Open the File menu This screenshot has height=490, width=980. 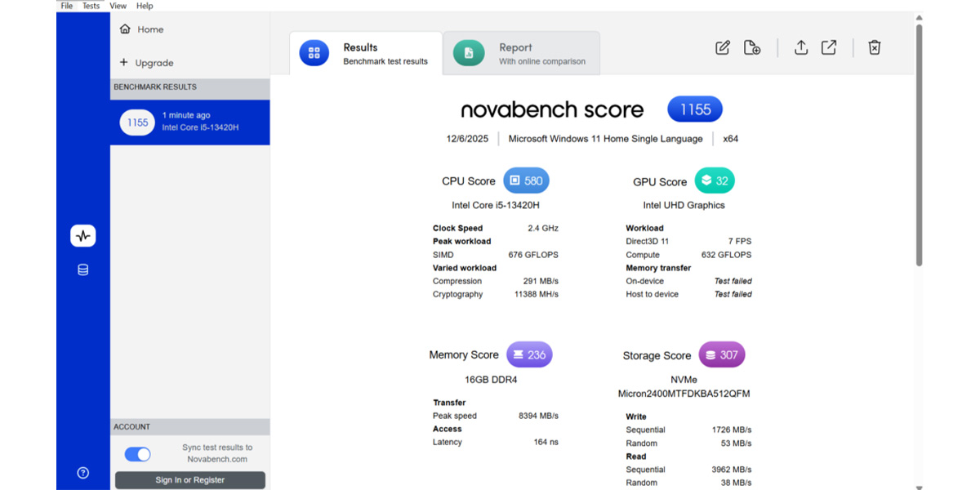click(x=67, y=6)
